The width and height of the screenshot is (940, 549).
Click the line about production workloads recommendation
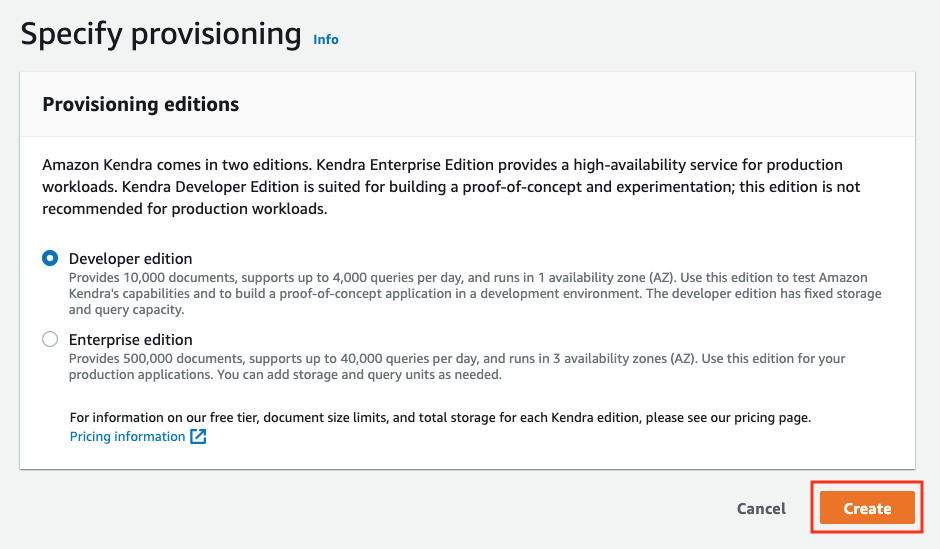coord(184,209)
